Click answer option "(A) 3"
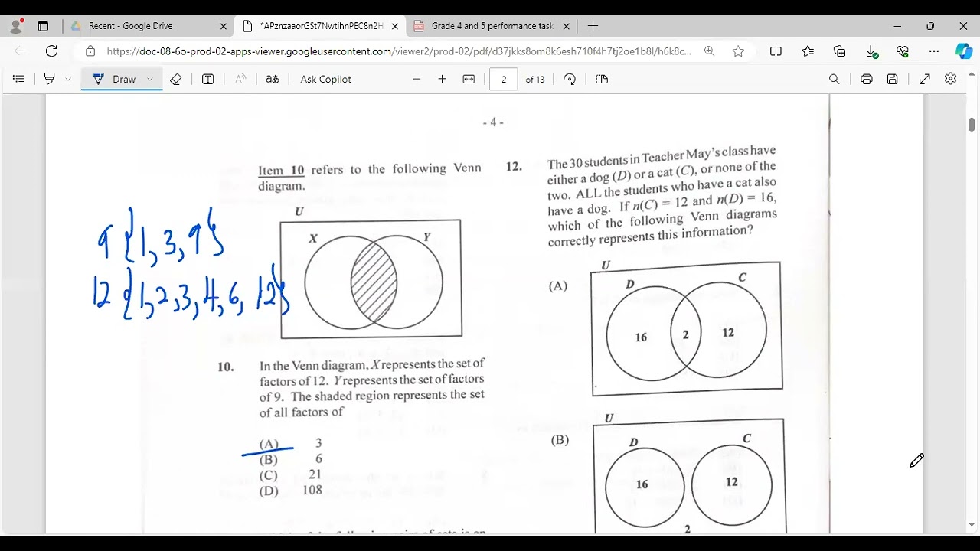The height and width of the screenshot is (551, 980). click(291, 444)
